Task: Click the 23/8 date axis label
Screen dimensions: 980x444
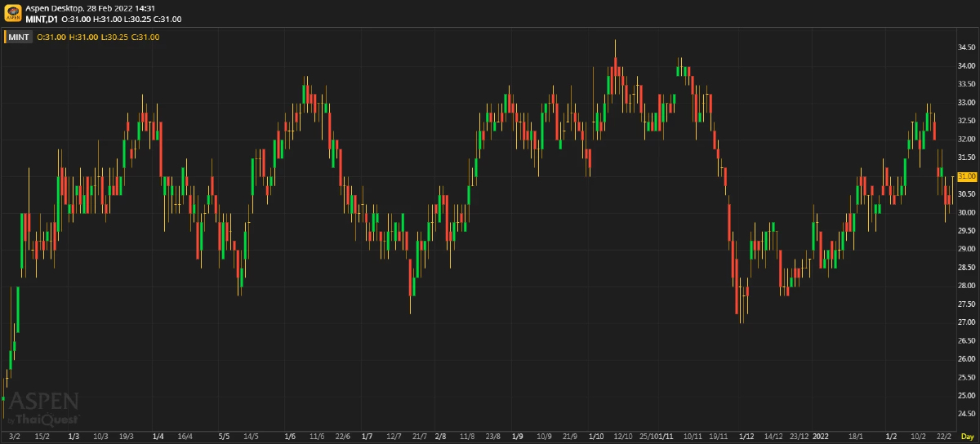Action: click(x=492, y=437)
